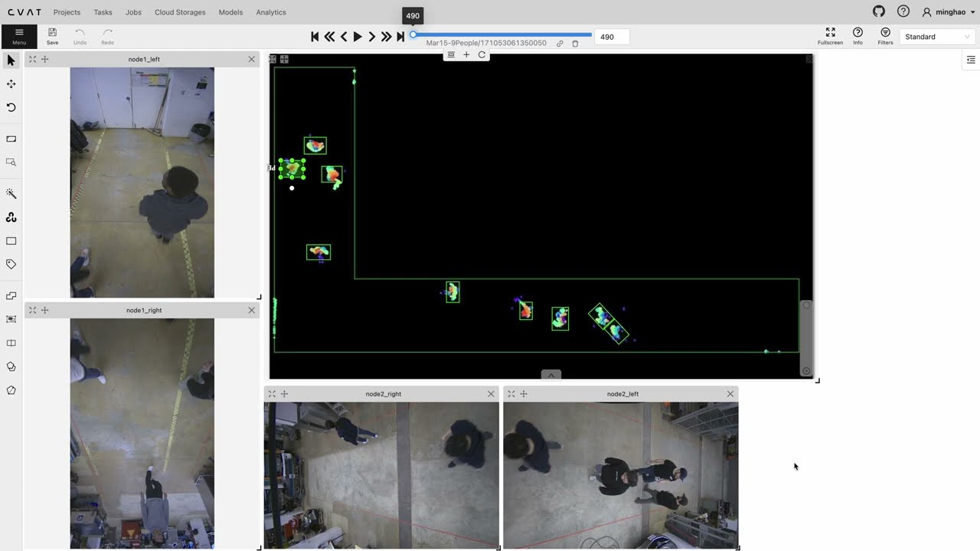Image resolution: width=980 pixels, height=551 pixels.
Task: Click the canvas layout grid icon
Action: click(x=451, y=54)
